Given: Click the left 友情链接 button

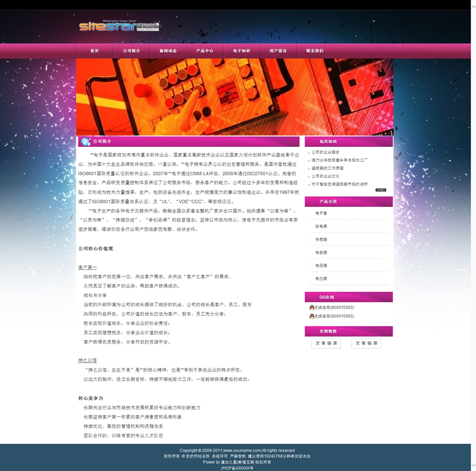Looking at the screenshot, I should tap(326, 343).
